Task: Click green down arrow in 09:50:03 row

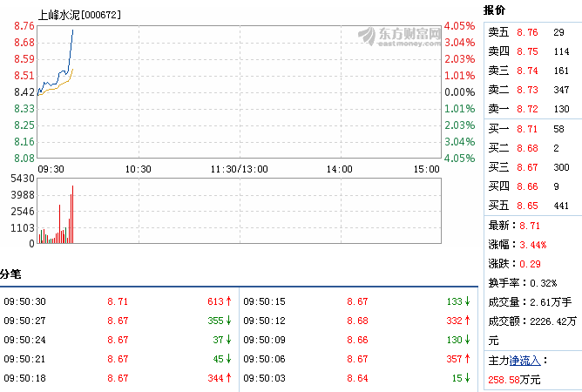Action: click(x=468, y=378)
